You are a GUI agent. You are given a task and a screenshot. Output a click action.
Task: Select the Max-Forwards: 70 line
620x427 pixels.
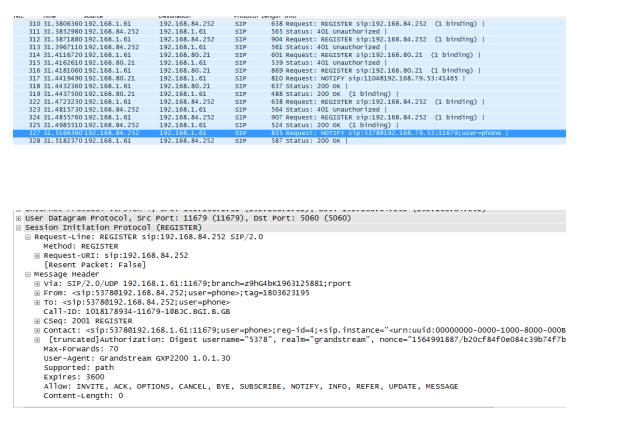pyautogui.click(x=81, y=349)
